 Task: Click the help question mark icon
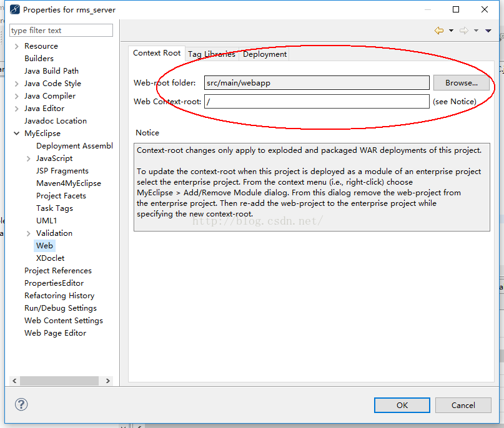21,404
